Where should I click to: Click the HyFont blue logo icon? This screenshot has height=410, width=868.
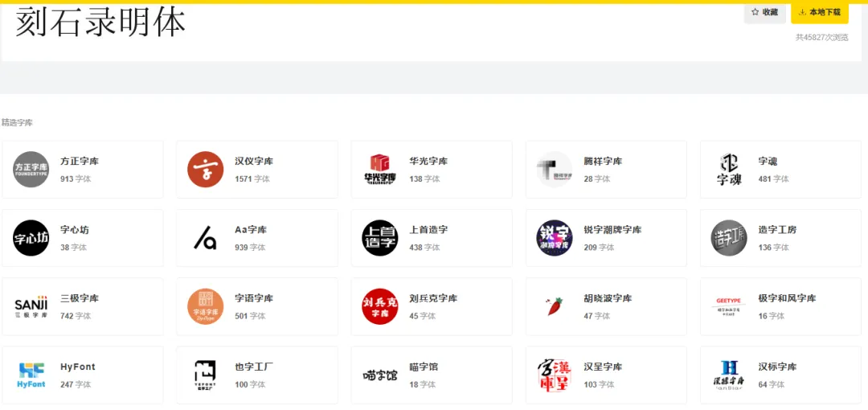(31, 375)
